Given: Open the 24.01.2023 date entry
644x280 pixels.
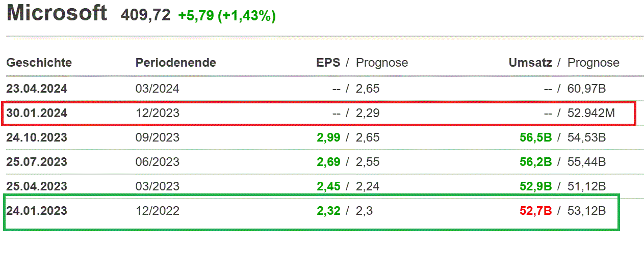Looking at the screenshot, I should 37,211.
